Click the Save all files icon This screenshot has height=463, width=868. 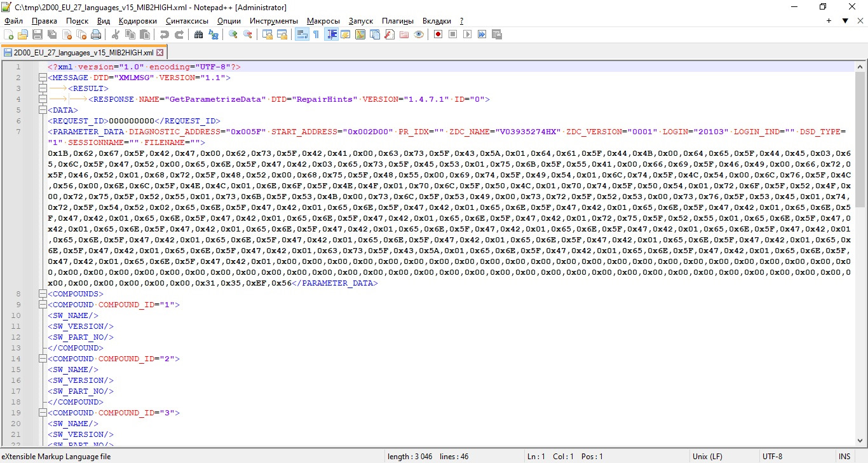[51, 34]
